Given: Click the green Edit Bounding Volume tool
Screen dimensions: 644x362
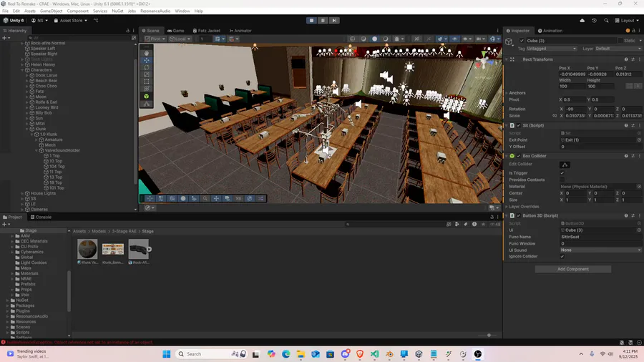Looking at the screenshot, I should point(147,96).
